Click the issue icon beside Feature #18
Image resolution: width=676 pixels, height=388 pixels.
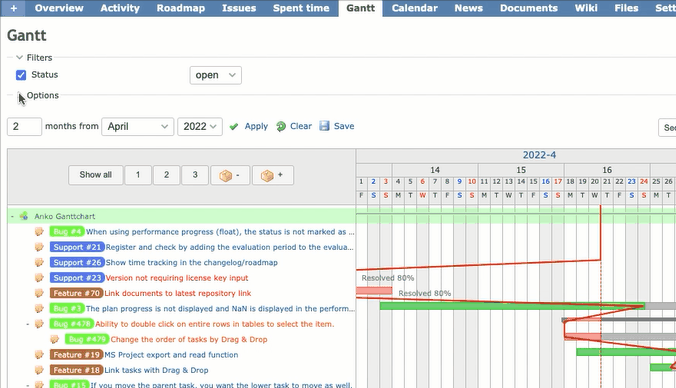click(x=39, y=370)
